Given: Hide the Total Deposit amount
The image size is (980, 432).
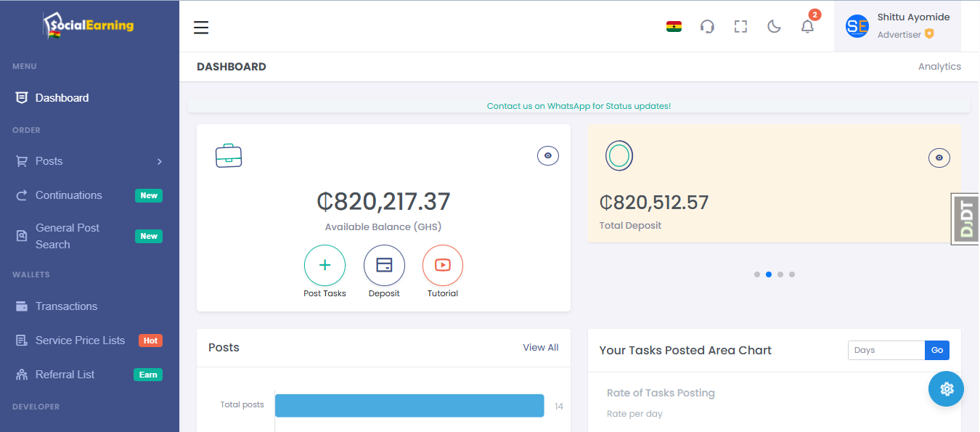Looking at the screenshot, I should pos(939,158).
